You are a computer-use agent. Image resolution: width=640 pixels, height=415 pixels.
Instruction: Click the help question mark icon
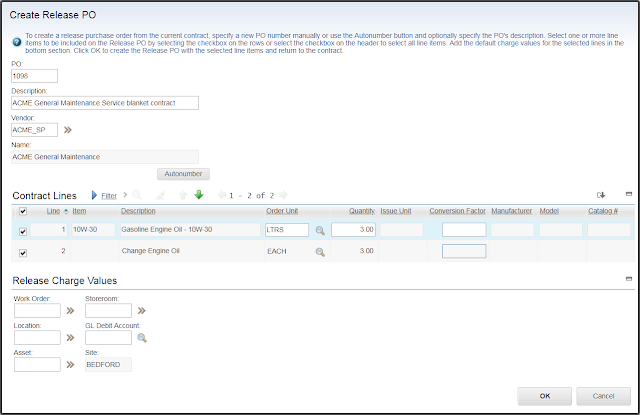[x=17, y=42]
